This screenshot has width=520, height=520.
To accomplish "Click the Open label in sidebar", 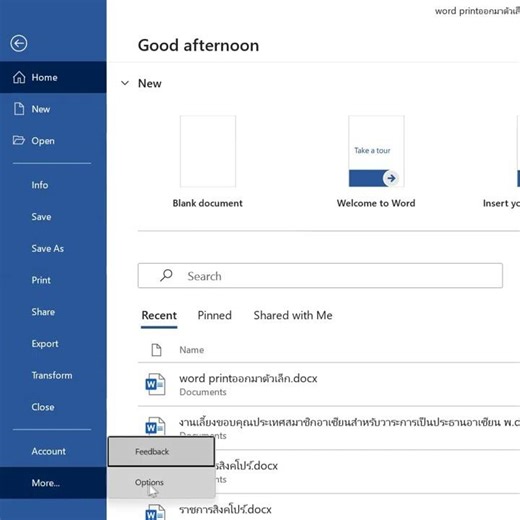I will (43, 141).
